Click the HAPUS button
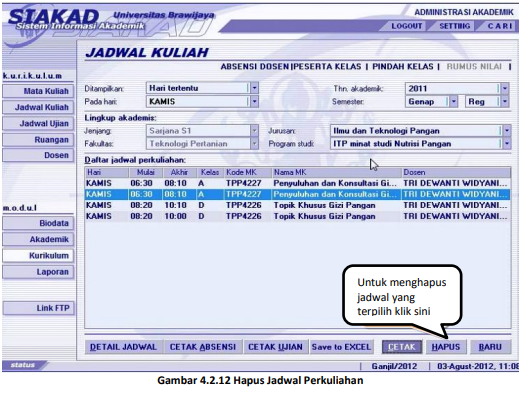 [x=446, y=347]
